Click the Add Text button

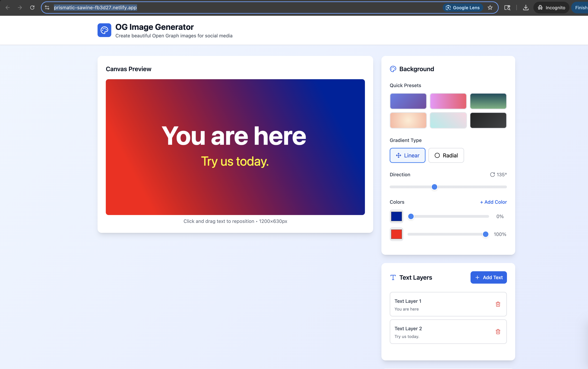pyautogui.click(x=488, y=277)
